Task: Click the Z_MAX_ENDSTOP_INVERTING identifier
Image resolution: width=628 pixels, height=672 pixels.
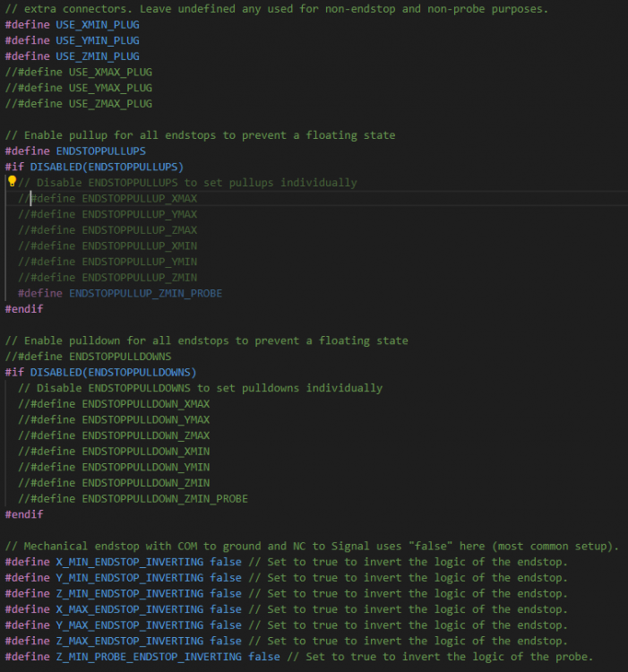Action: (129, 641)
